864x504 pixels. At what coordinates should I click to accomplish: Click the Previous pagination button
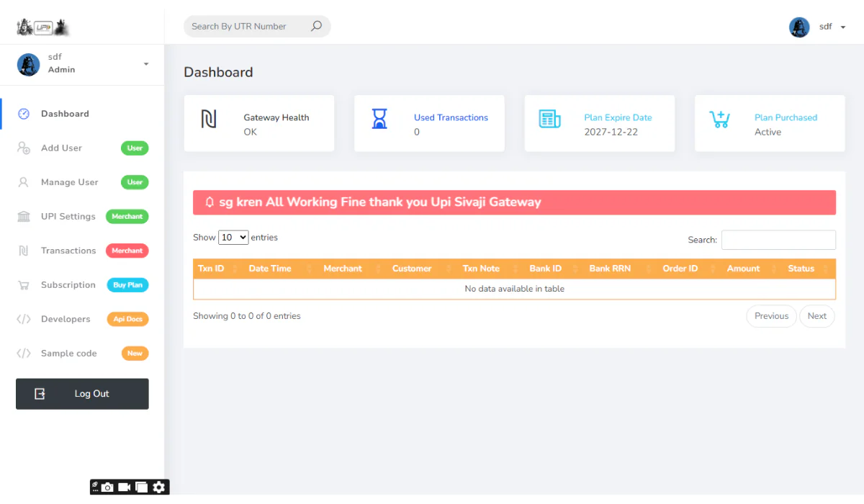(x=771, y=316)
